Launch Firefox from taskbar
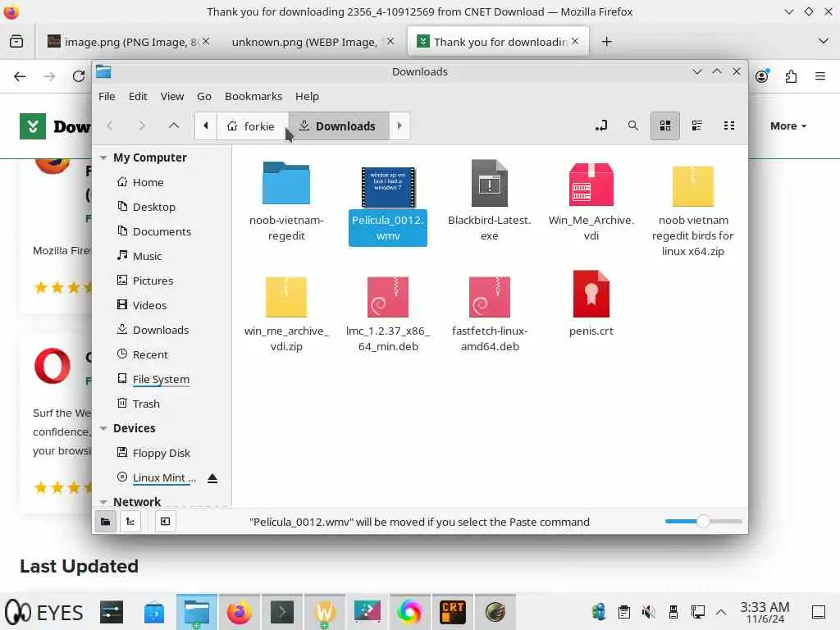Viewport: 840px width, 630px height. pos(239,612)
